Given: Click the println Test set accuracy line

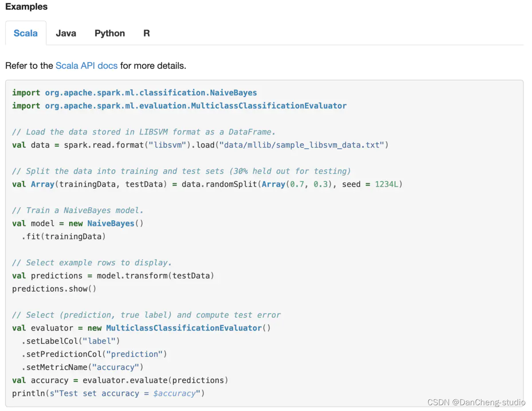Looking at the screenshot, I should [x=108, y=394].
